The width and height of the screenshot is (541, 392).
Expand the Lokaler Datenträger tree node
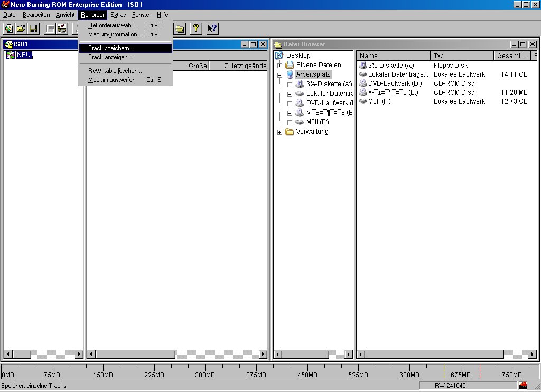[x=290, y=94]
